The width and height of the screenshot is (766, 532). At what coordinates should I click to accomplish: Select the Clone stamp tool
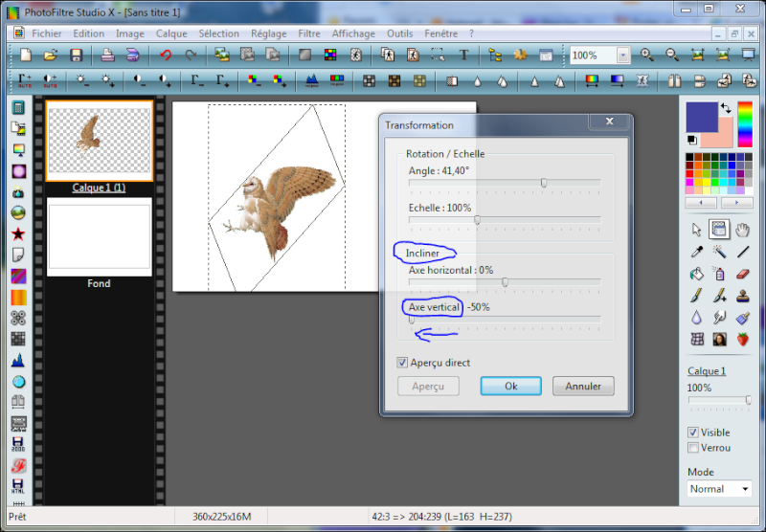743,296
